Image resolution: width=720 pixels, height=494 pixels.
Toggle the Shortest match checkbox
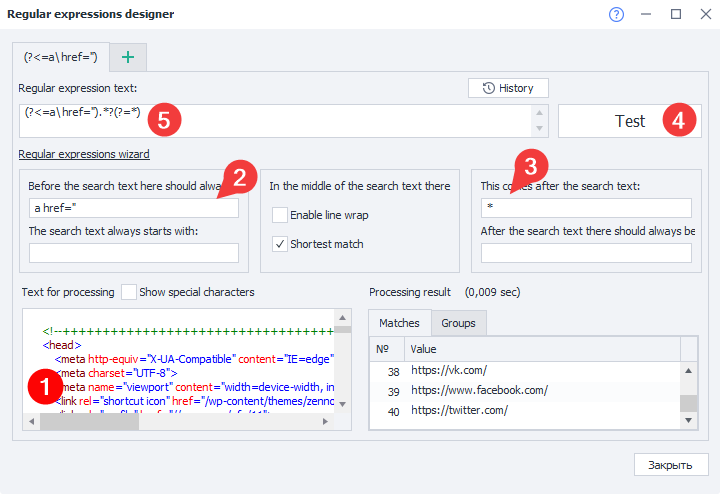pyautogui.click(x=280, y=244)
